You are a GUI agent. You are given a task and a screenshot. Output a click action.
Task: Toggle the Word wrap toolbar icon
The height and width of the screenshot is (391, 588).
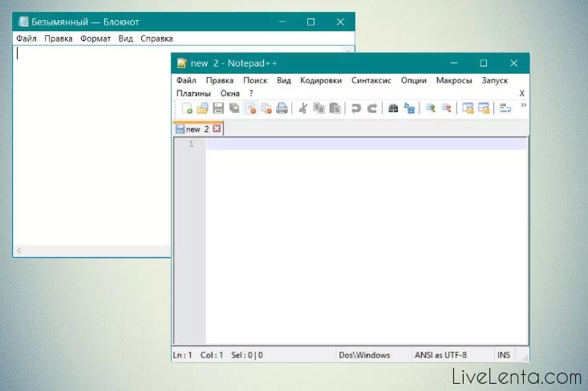tap(505, 108)
